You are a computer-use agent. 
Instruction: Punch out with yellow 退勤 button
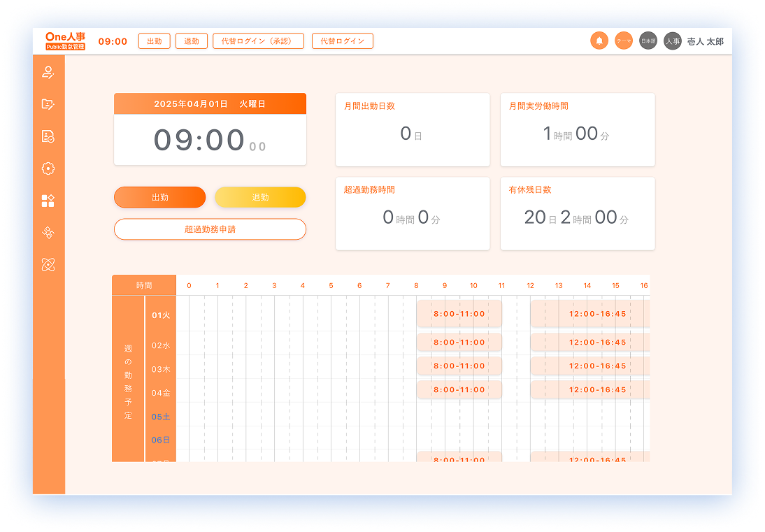click(260, 197)
